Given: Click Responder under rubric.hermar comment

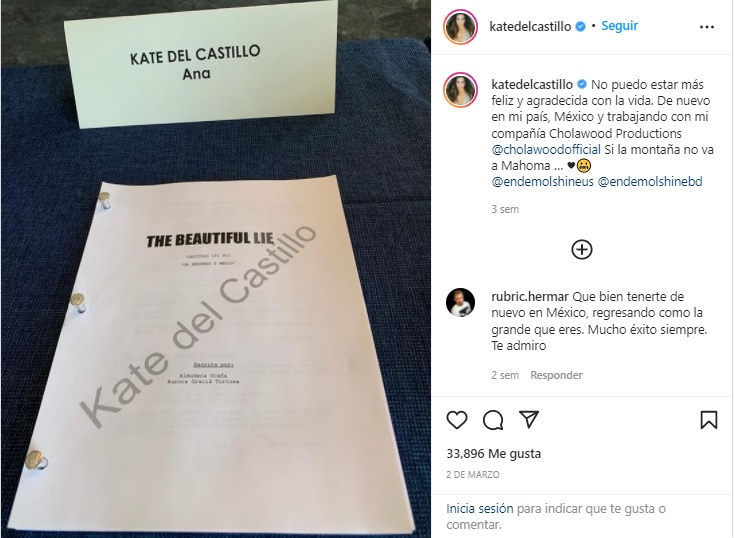Looking at the screenshot, I should 556,375.
